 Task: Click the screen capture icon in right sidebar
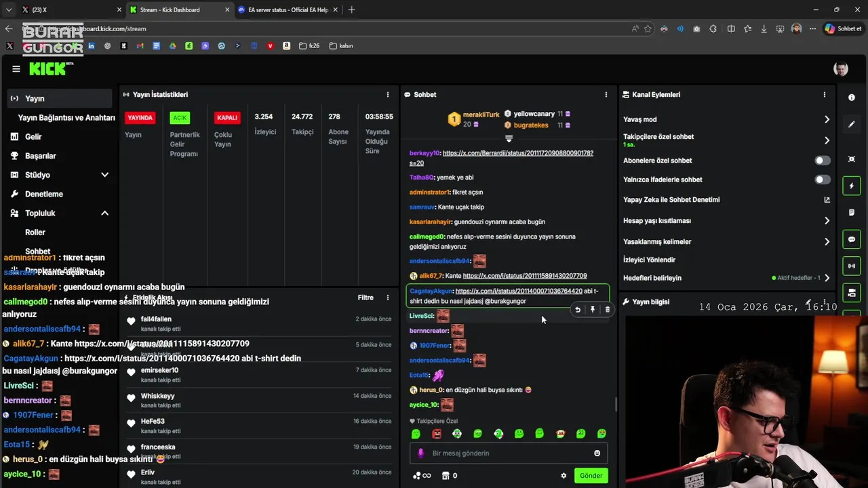[x=852, y=159]
